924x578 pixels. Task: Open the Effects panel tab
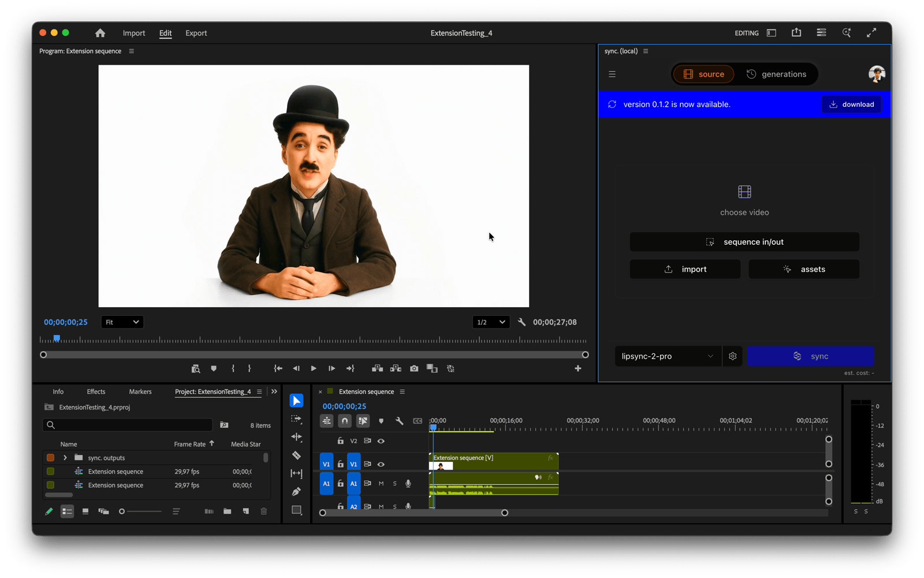click(x=96, y=391)
